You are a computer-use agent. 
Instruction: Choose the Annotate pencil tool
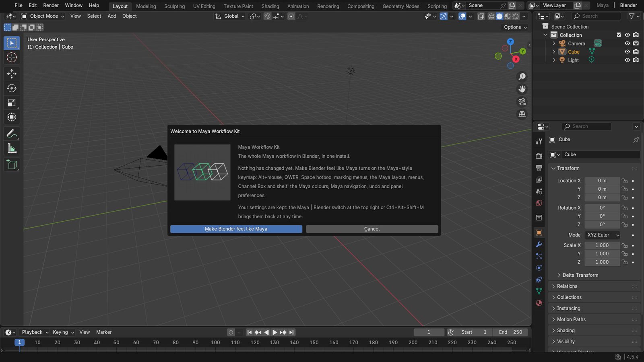12,133
